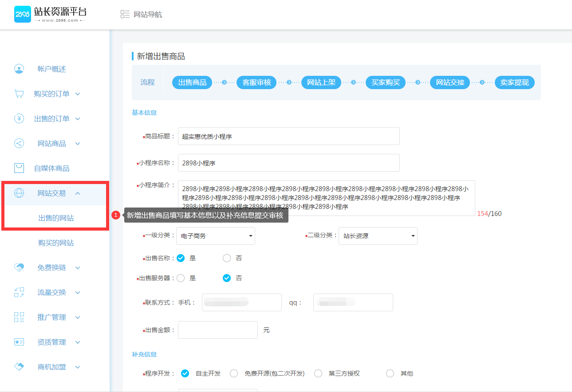Image resolution: width=572 pixels, height=392 pixels.
Task: Open the 二级分类 dropdown showing 站长资源
Action: point(378,235)
